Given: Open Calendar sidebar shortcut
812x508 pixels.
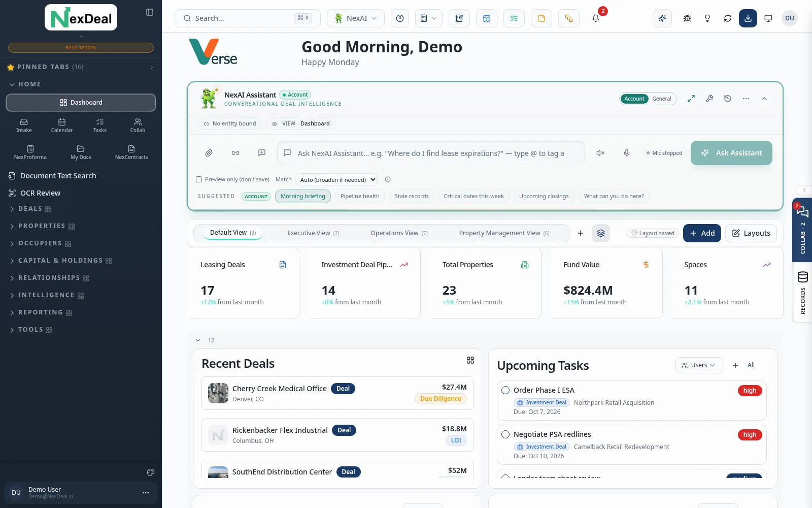Looking at the screenshot, I should (x=62, y=125).
